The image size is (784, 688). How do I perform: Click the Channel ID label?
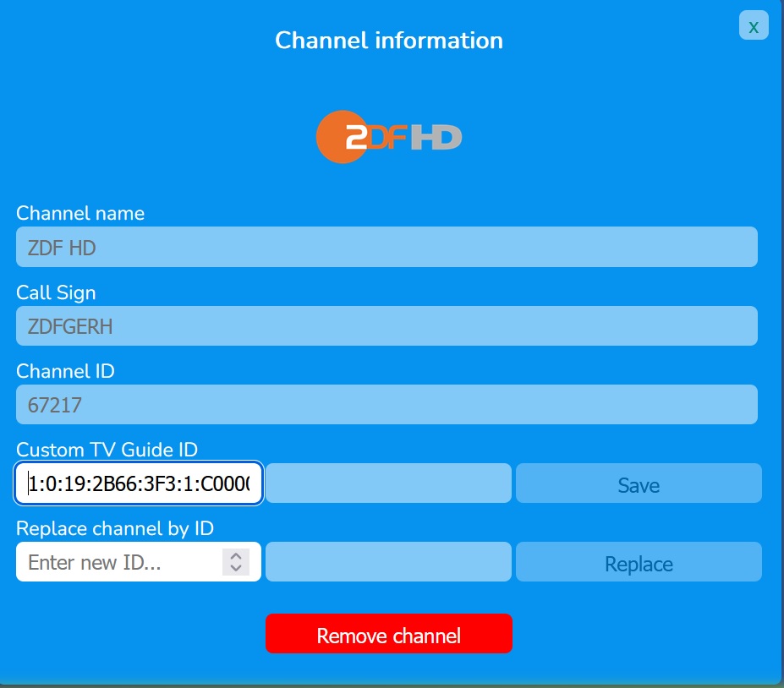point(65,371)
